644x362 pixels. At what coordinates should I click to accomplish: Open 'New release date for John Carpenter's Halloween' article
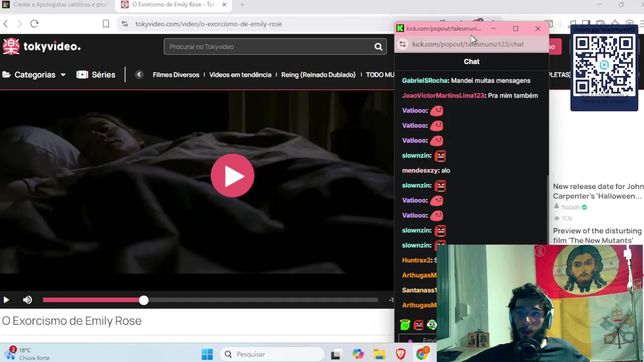tap(598, 191)
